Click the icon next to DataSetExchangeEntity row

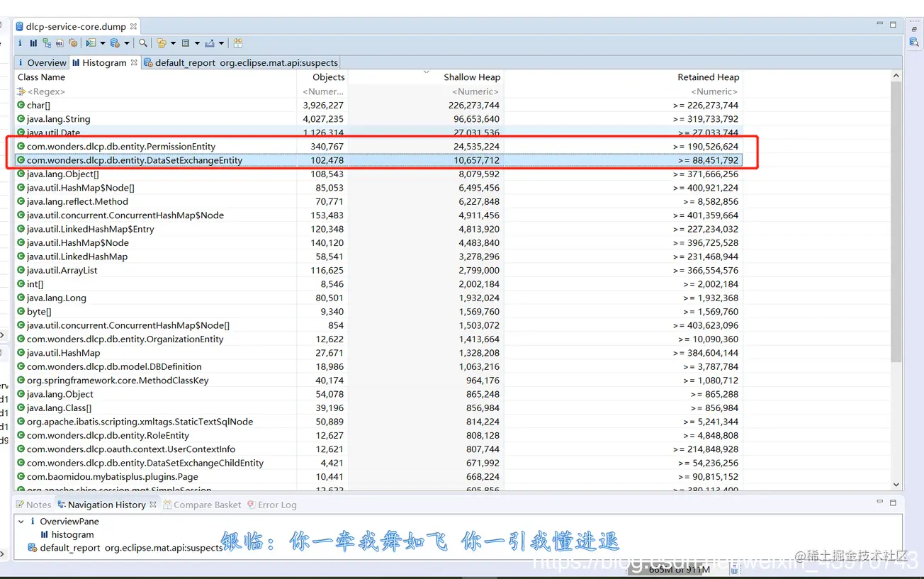(21, 160)
